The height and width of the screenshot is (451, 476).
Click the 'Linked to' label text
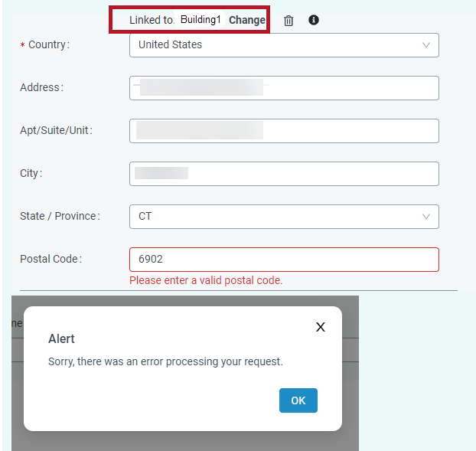(x=152, y=20)
